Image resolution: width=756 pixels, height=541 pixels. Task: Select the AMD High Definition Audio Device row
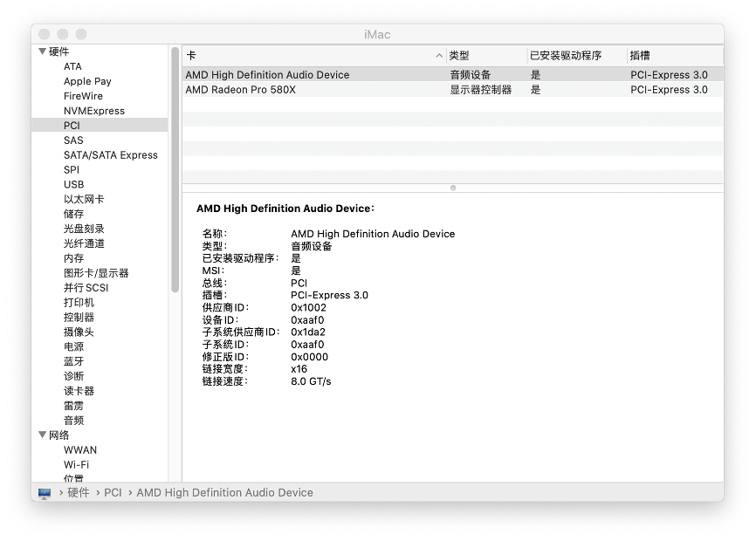pyautogui.click(x=453, y=75)
